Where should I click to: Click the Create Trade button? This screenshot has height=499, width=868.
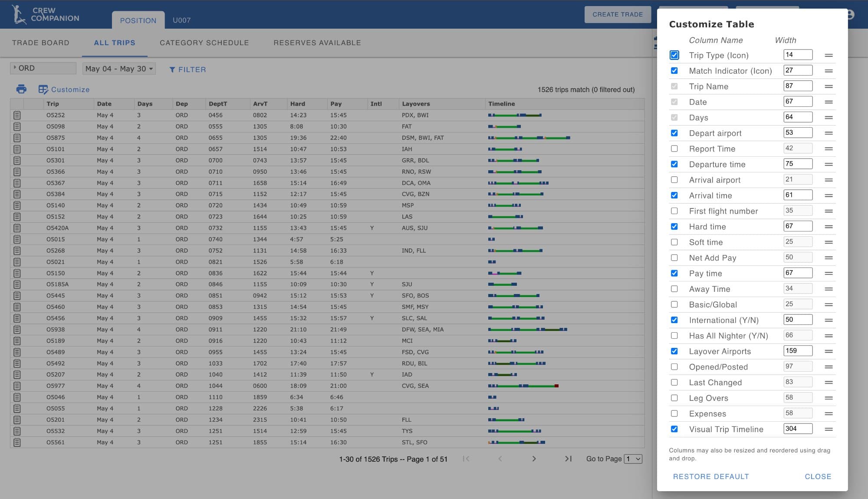point(617,14)
